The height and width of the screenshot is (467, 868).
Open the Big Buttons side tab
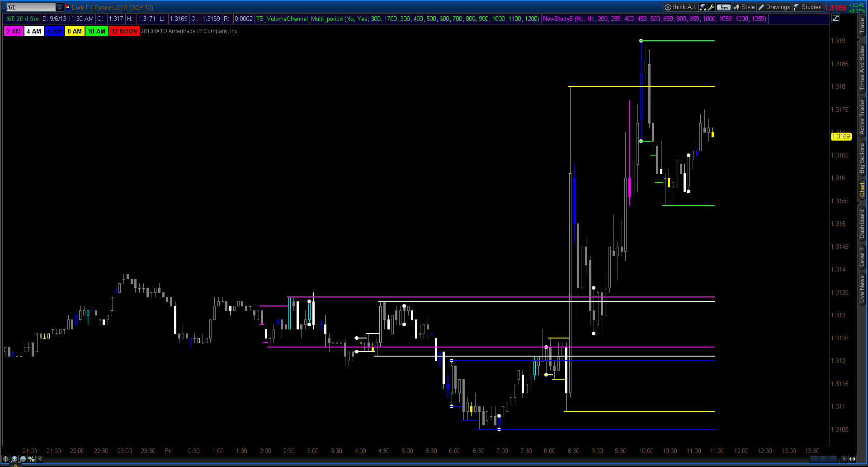click(x=862, y=157)
